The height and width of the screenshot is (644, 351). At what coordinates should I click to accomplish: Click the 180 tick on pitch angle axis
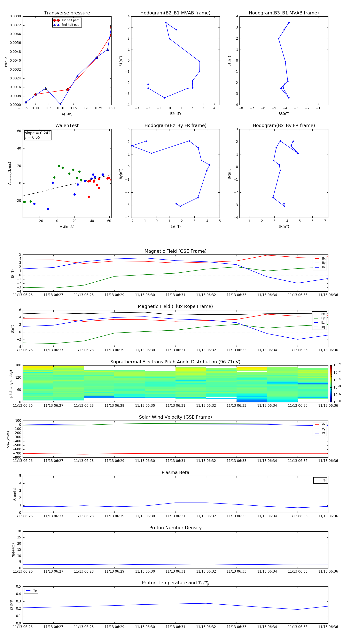coord(18,365)
